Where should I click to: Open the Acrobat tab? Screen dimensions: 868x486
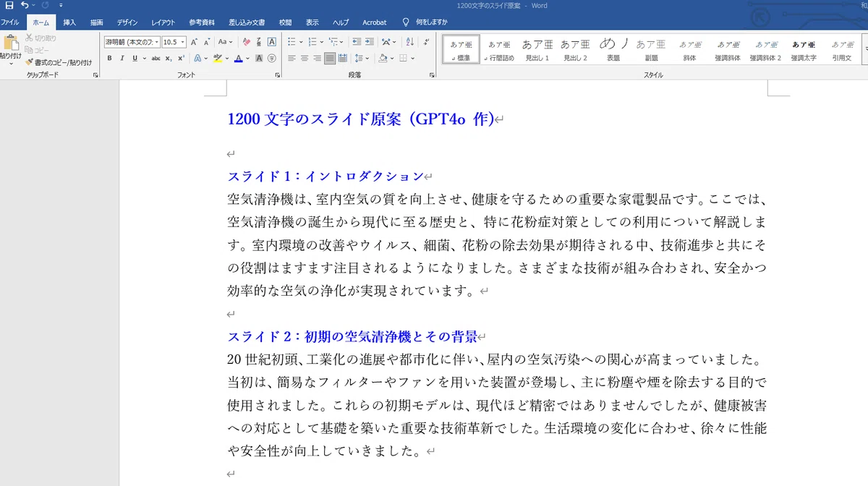[375, 22]
